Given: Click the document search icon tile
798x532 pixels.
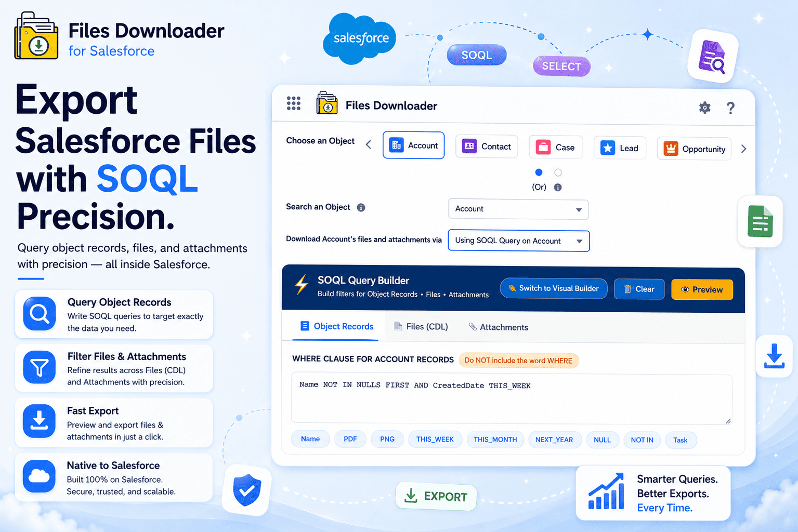Looking at the screenshot, I should click(713, 56).
